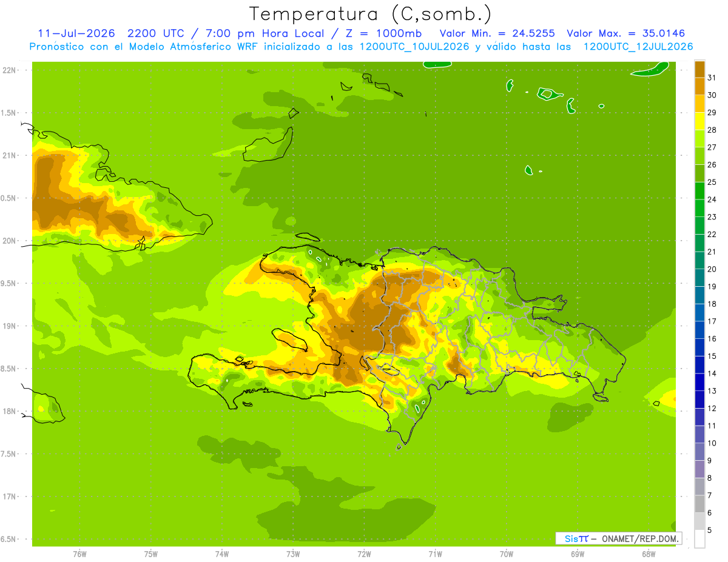Click the "2200 UTC" time label
Viewport: 728px width, 562px height.
tap(155, 33)
